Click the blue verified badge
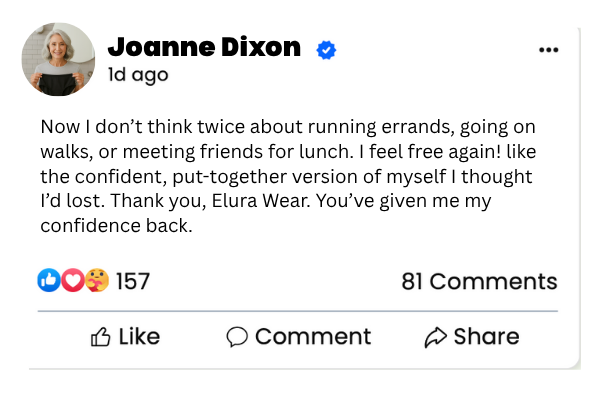The width and height of the screenshot is (600, 400). pyautogui.click(x=326, y=49)
